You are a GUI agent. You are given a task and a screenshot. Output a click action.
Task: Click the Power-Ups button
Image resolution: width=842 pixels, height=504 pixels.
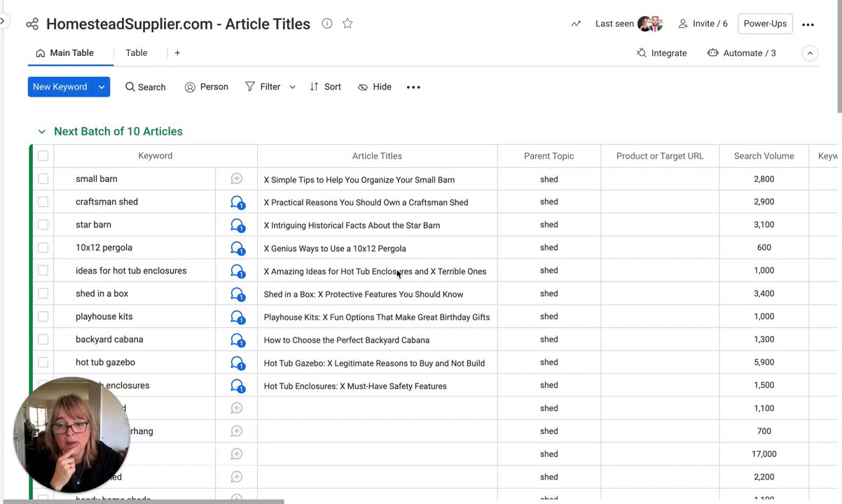(765, 24)
